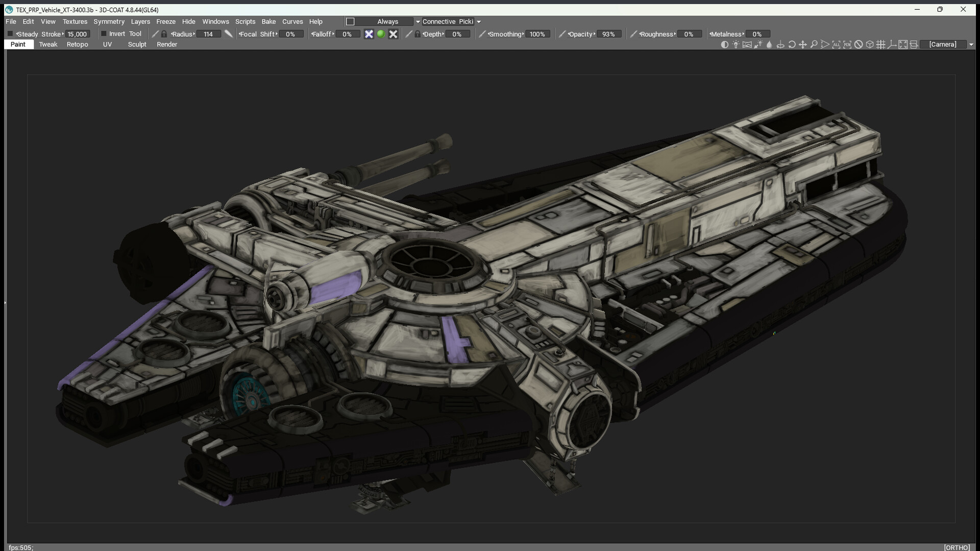The height and width of the screenshot is (551, 980).
Task: Open the Edit menu
Action: (x=29, y=21)
